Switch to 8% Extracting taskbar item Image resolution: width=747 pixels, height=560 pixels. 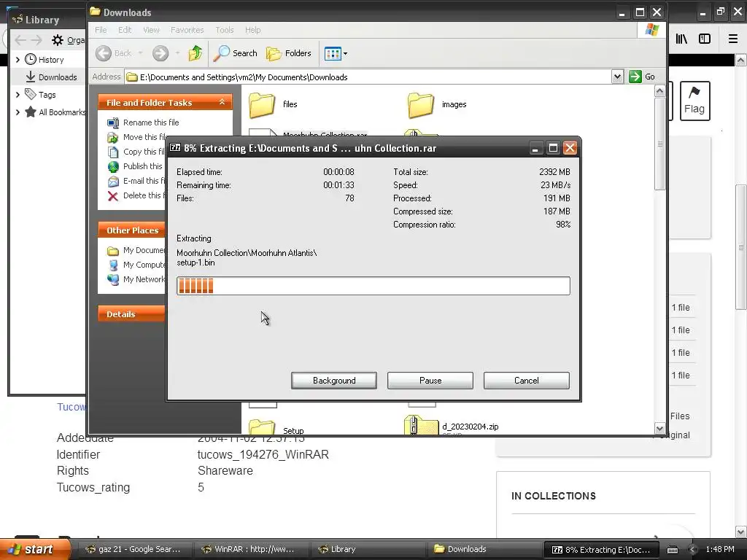601,550
